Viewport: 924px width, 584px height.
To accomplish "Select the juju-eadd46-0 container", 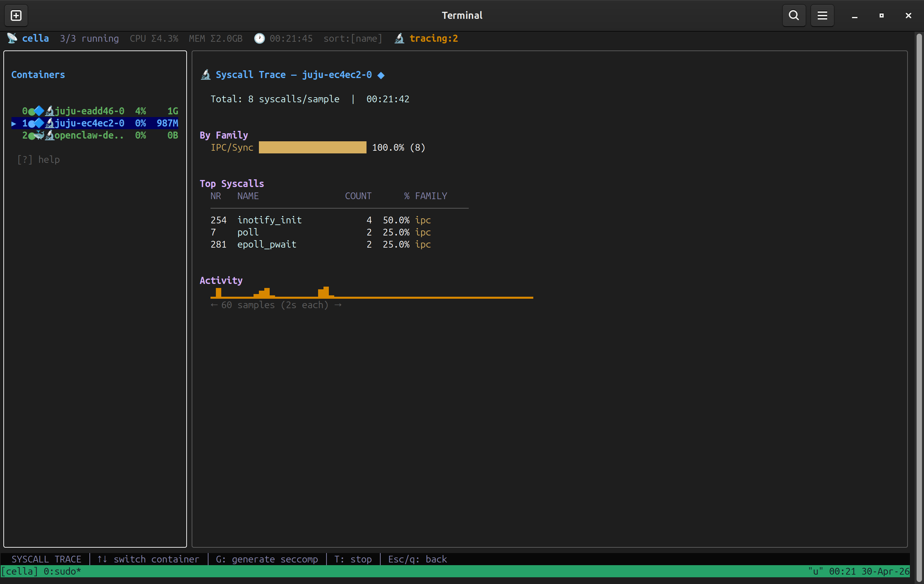I will point(95,111).
